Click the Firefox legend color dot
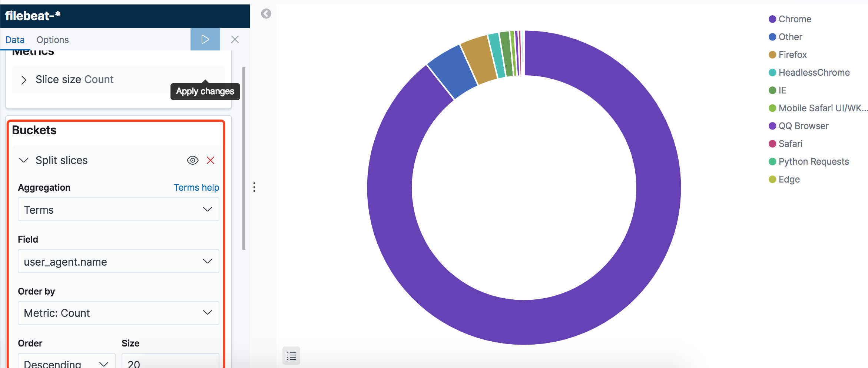The height and width of the screenshot is (368, 868). [x=772, y=55]
